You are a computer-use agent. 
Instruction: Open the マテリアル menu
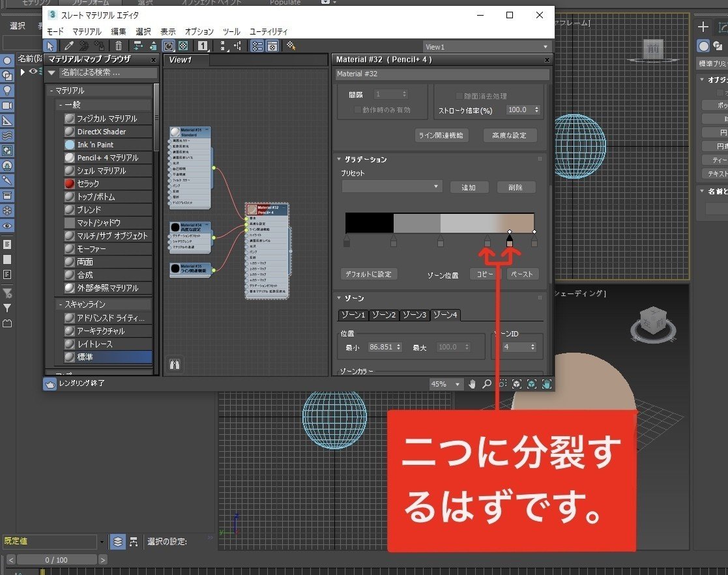[87, 31]
